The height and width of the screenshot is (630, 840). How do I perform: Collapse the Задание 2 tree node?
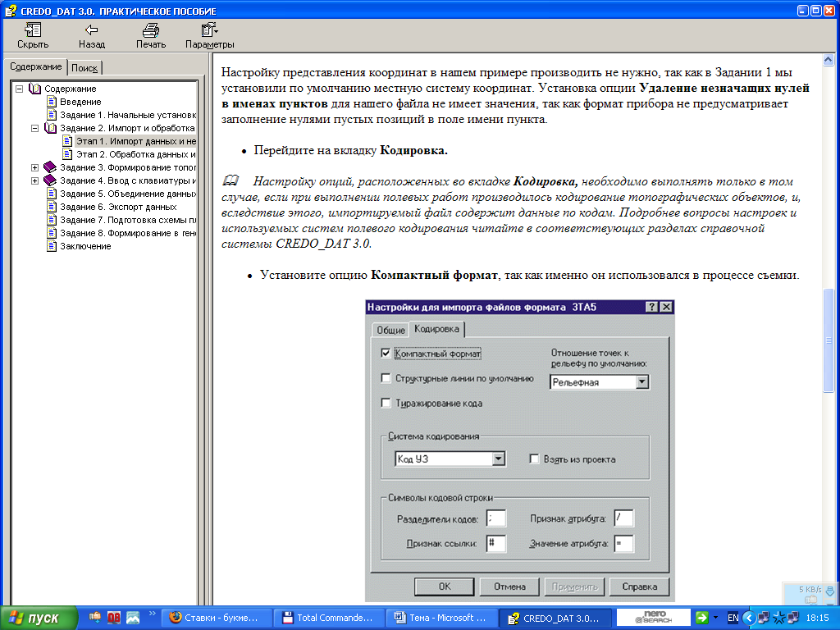(34, 128)
